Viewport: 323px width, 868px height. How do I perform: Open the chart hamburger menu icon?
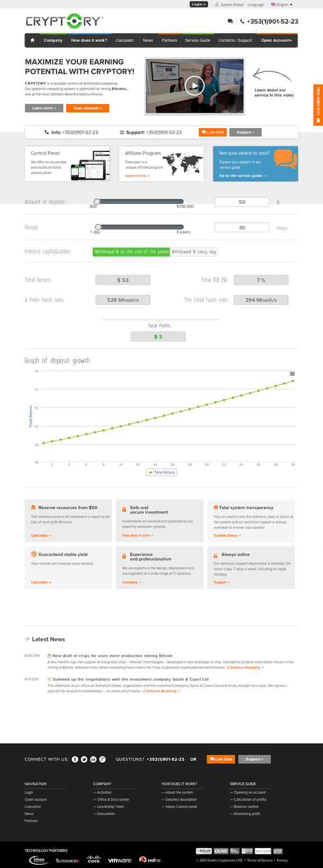point(292,374)
